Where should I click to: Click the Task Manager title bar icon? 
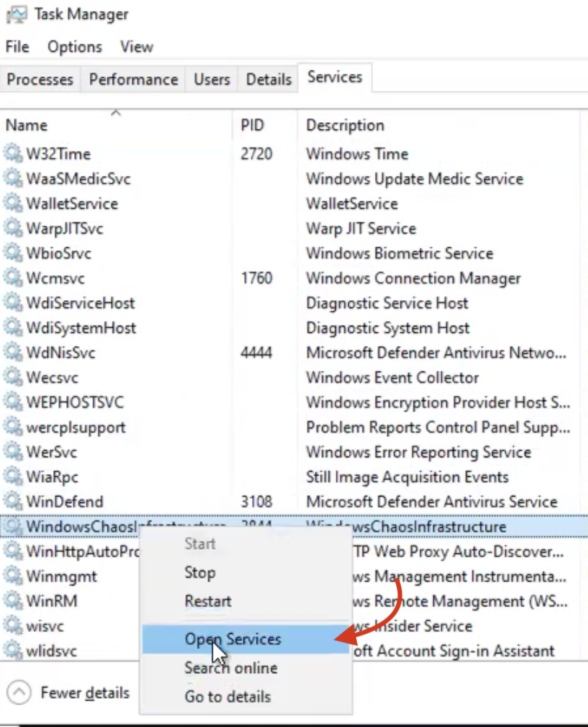coord(13,14)
